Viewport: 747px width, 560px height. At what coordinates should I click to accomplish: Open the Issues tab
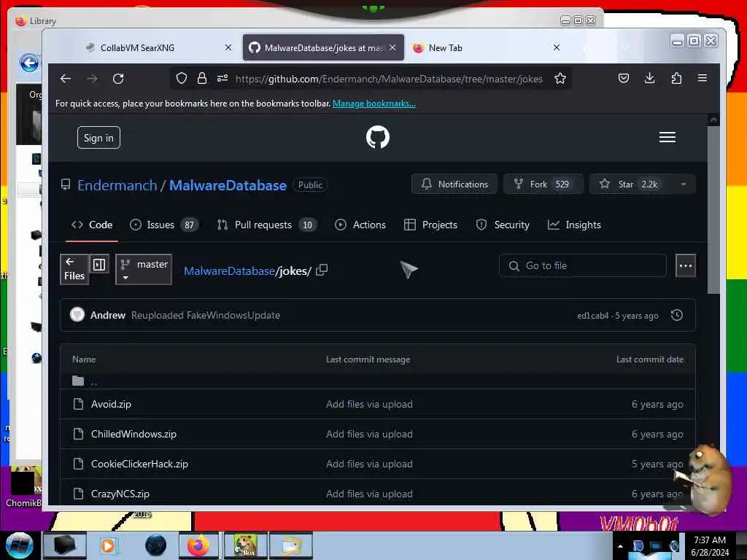[164, 225]
